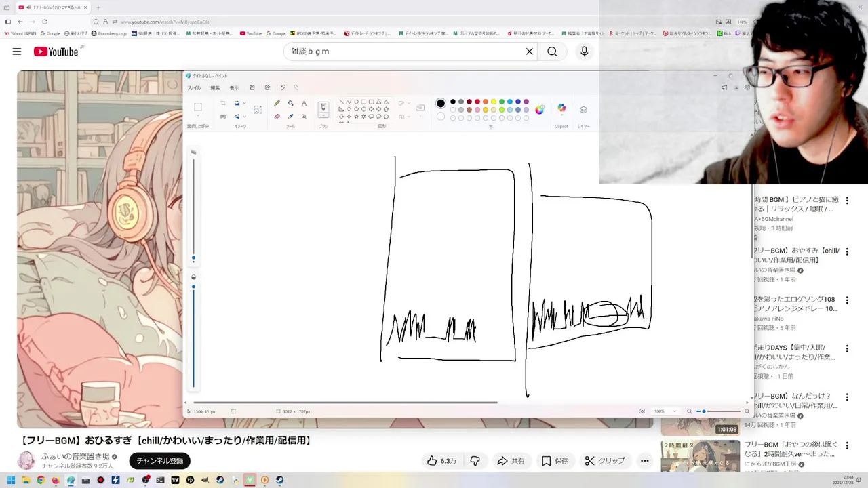Click the 保存 save button
The width and height of the screenshot is (868, 488).
[x=555, y=461]
